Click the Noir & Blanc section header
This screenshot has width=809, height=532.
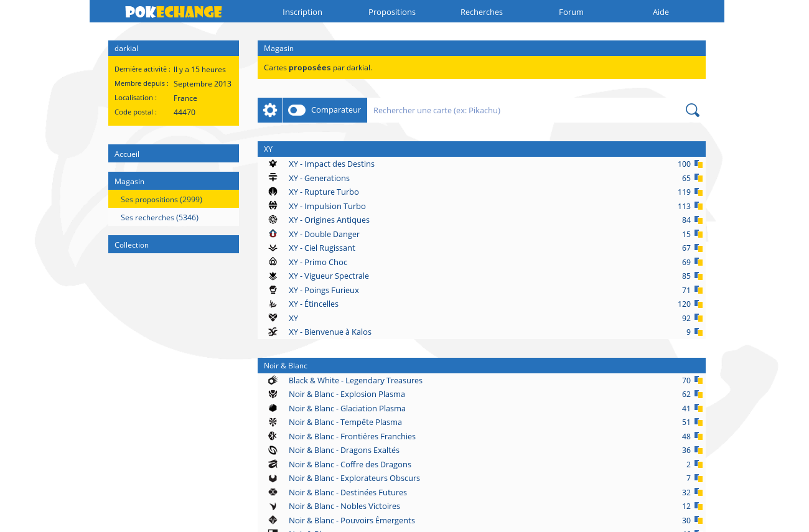coord(482,365)
